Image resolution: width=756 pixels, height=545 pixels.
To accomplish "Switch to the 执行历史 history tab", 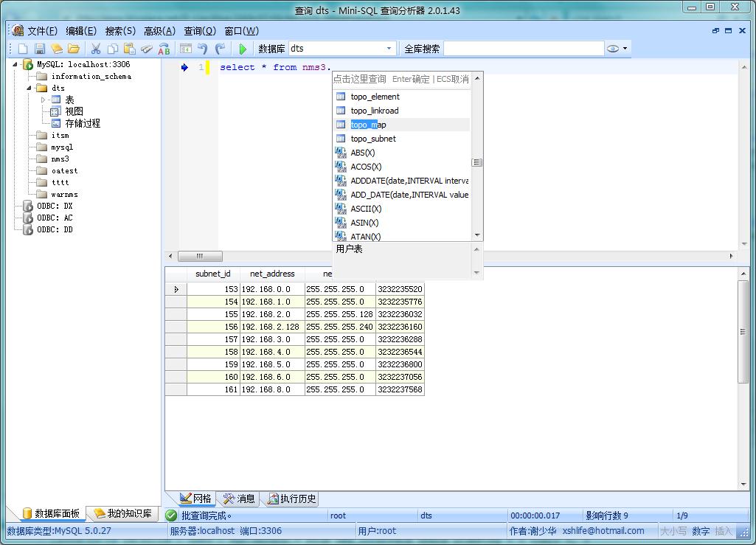I will [292, 499].
